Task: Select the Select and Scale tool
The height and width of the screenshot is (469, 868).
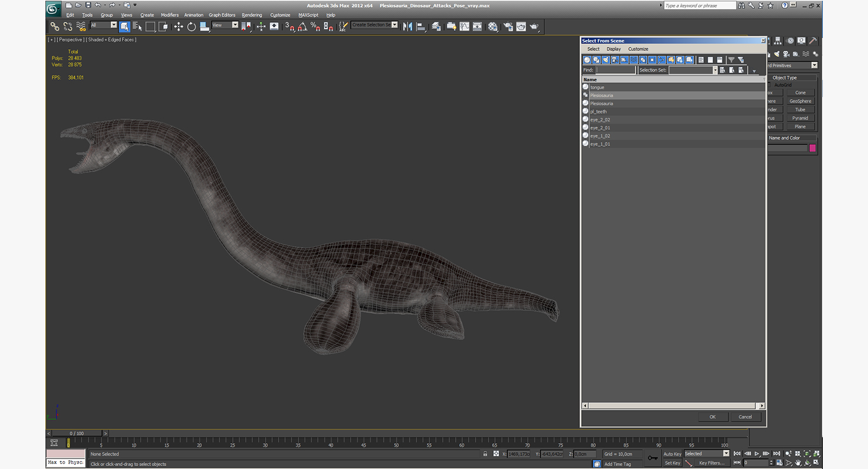Action: coord(204,26)
